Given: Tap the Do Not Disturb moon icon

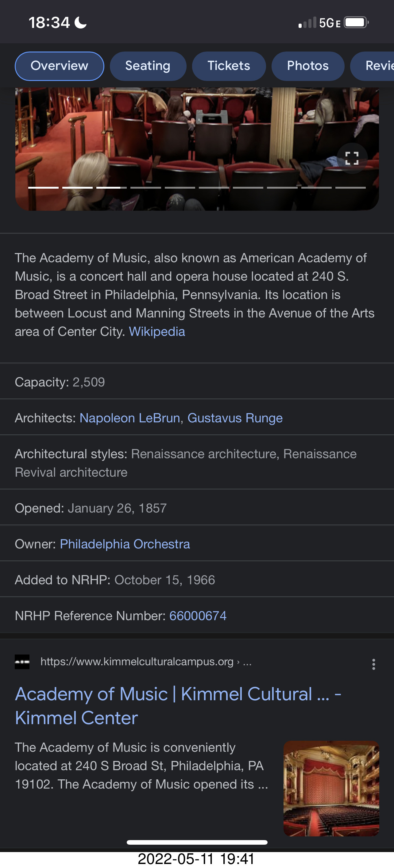Looking at the screenshot, I should coord(80,23).
